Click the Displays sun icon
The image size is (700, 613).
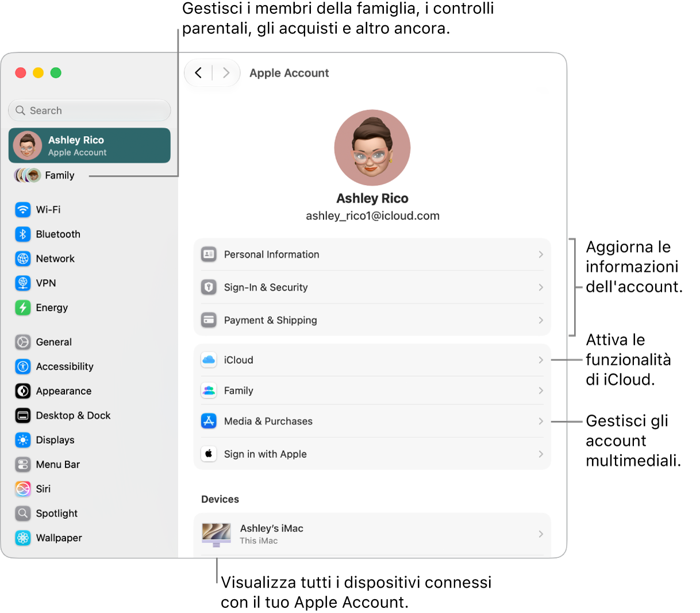click(23, 440)
